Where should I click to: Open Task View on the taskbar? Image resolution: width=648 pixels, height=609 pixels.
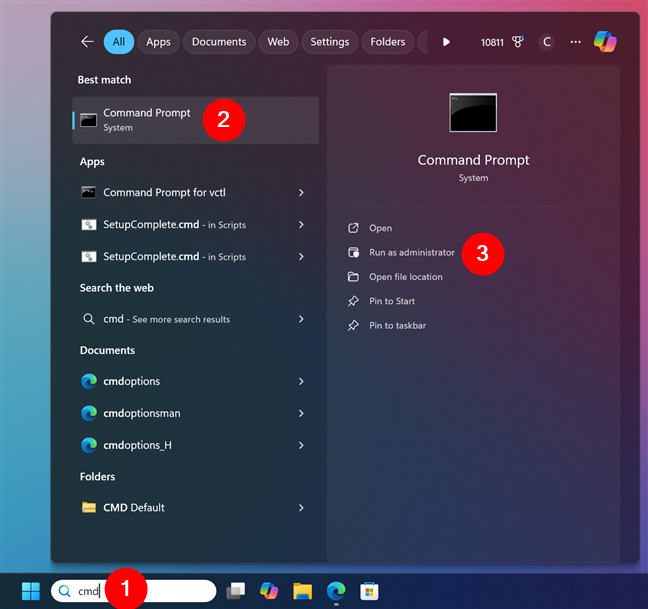(236, 591)
